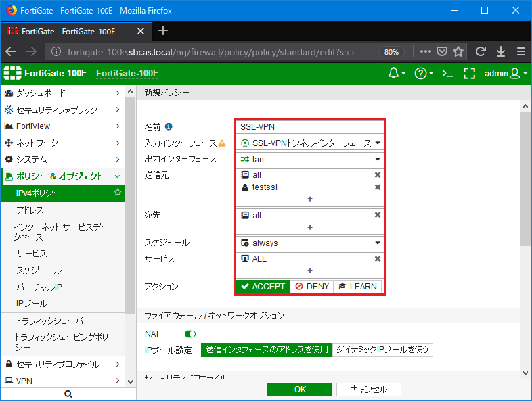Click キャンセル to discard policy

[x=368, y=389]
